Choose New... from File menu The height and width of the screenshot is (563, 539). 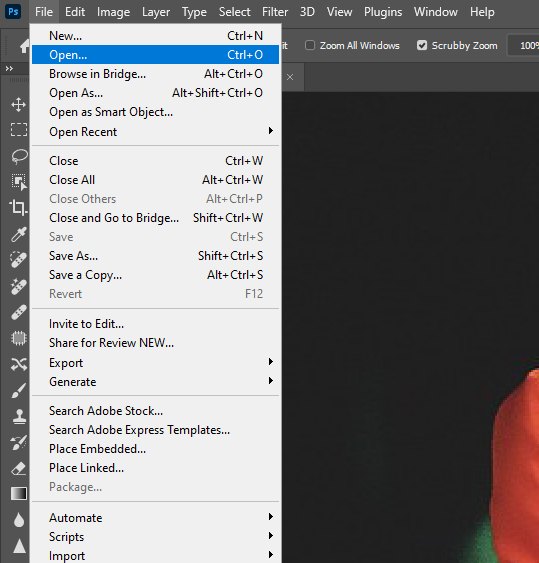[155, 36]
